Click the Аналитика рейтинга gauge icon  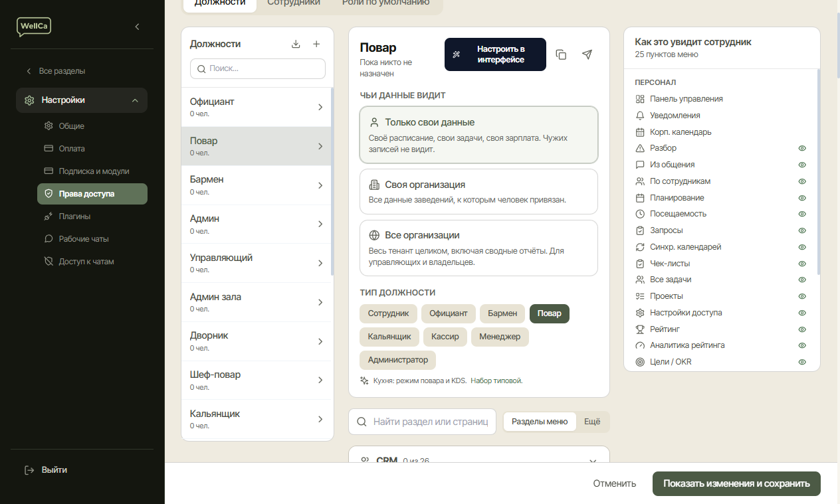point(640,346)
